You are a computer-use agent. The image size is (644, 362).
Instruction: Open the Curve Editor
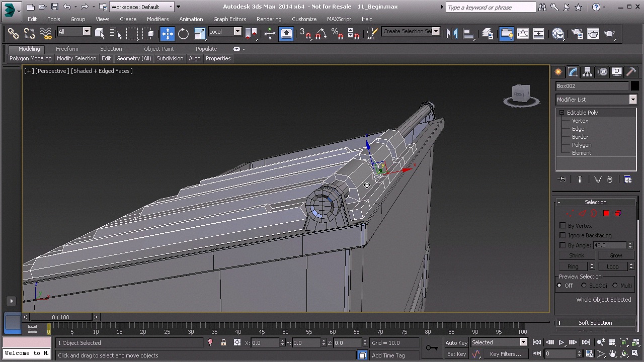click(523, 33)
